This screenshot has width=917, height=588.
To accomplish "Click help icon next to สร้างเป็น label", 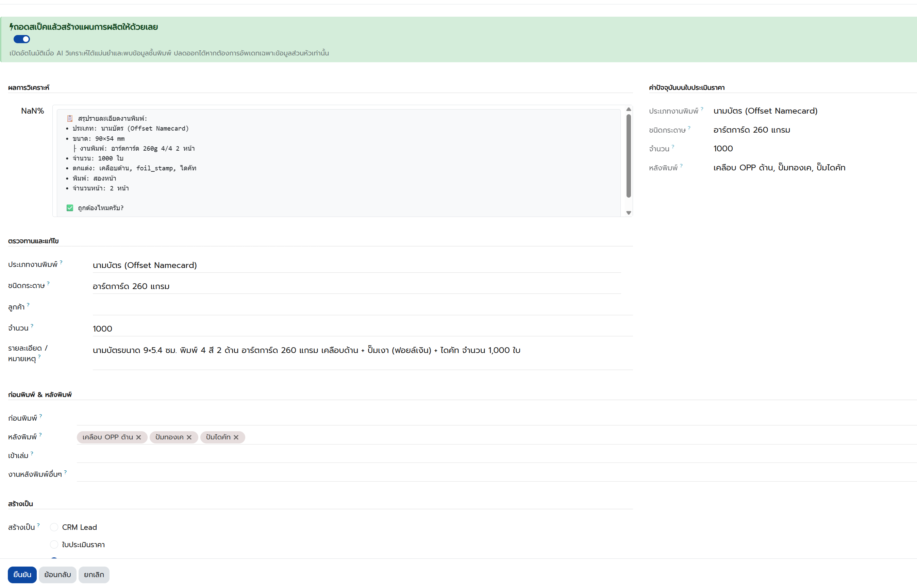I will coord(38,525).
